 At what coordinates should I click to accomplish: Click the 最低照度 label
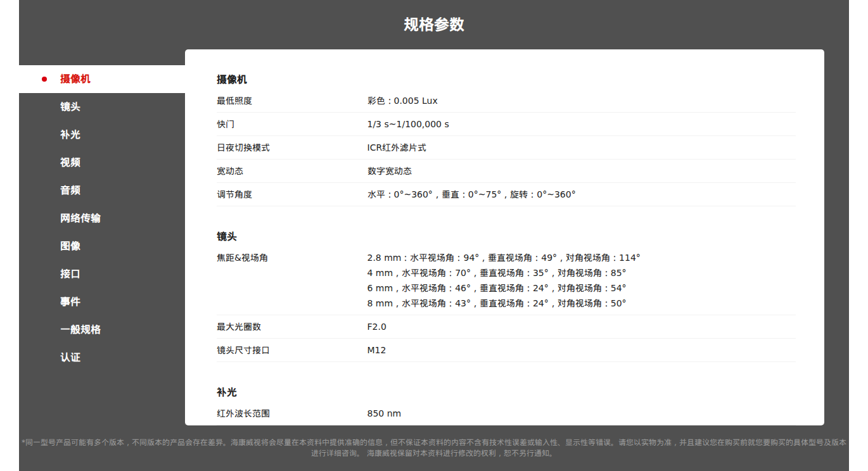pyautogui.click(x=234, y=101)
